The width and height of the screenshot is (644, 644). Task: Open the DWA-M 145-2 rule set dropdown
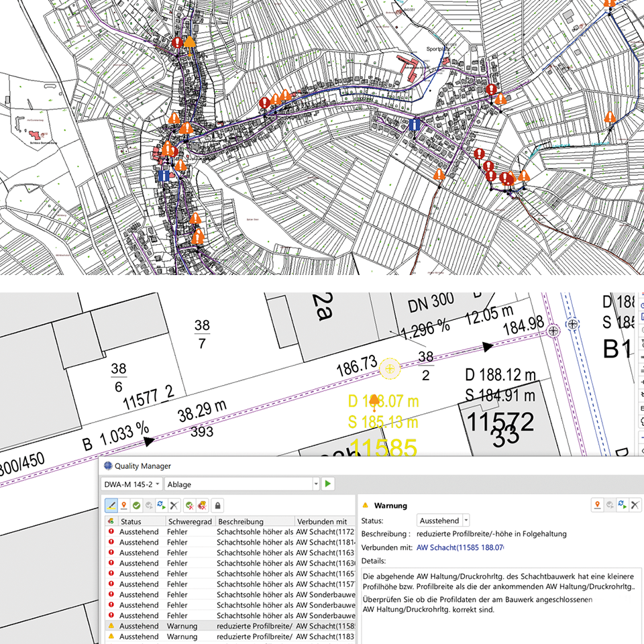(x=131, y=484)
